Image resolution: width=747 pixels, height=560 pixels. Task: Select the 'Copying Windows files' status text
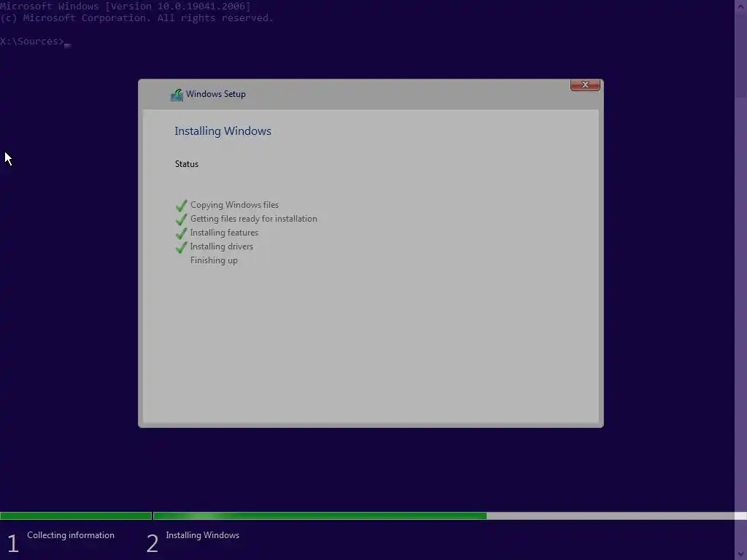coord(234,205)
